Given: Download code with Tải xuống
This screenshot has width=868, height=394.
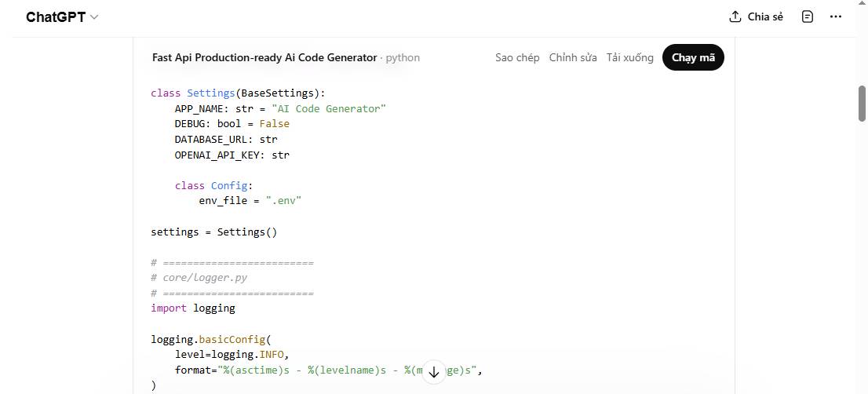Looking at the screenshot, I should pyautogui.click(x=629, y=57).
